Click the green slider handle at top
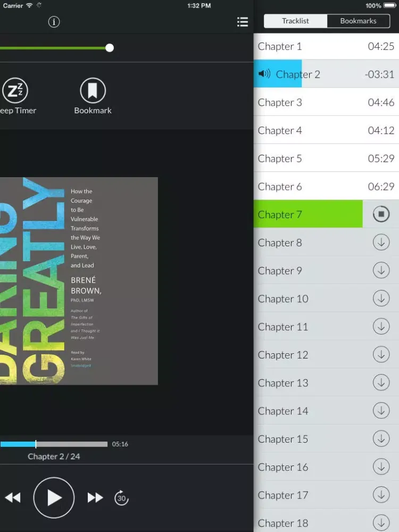This screenshot has width=399, height=532. [x=109, y=48]
